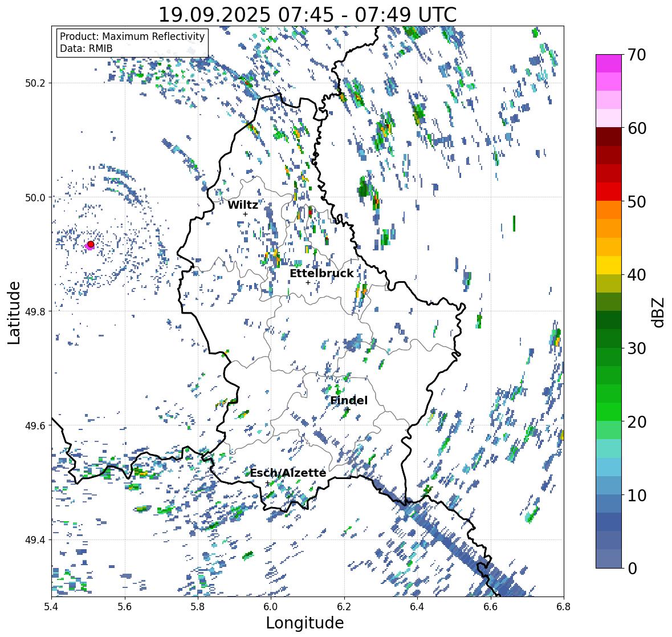Click the plus marker below Wiltz
The height and width of the screenshot is (637, 672).
click(x=245, y=214)
